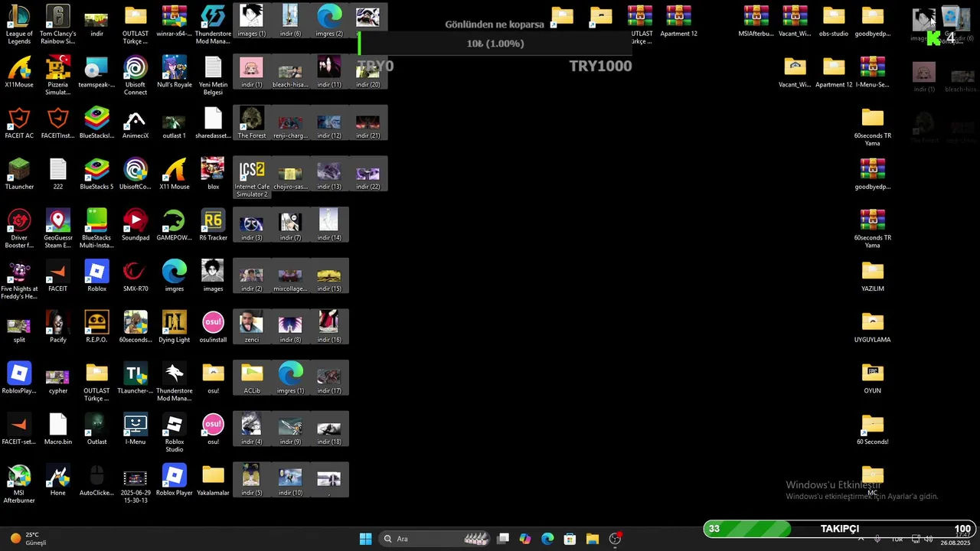Launch BlueStacks 5 shortcut
Screen dimensions: 980x551
tap(96, 174)
